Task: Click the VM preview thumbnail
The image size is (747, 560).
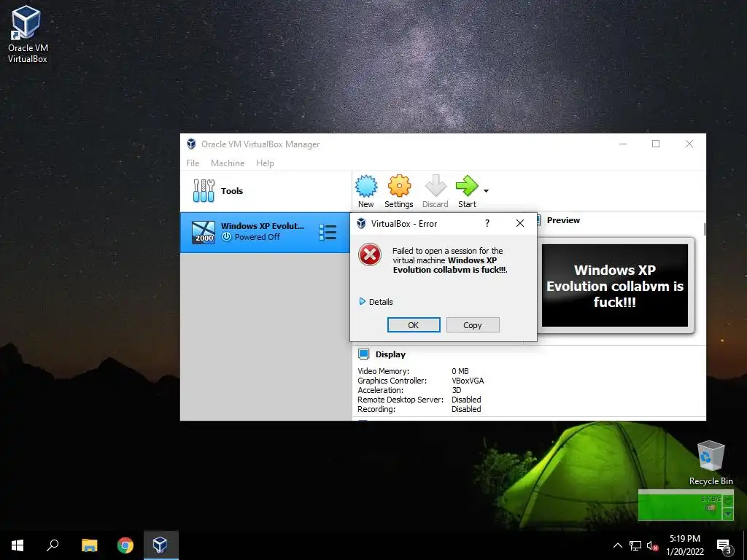Action: coord(615,285)
